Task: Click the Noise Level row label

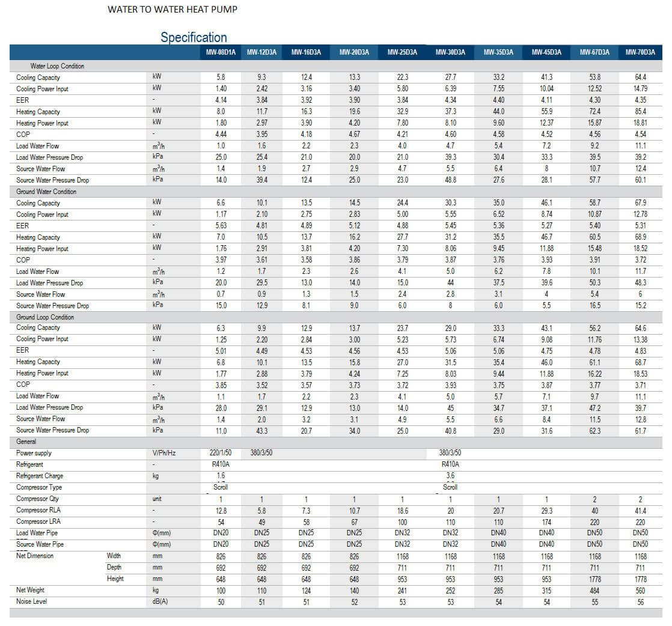Action: 31,601
